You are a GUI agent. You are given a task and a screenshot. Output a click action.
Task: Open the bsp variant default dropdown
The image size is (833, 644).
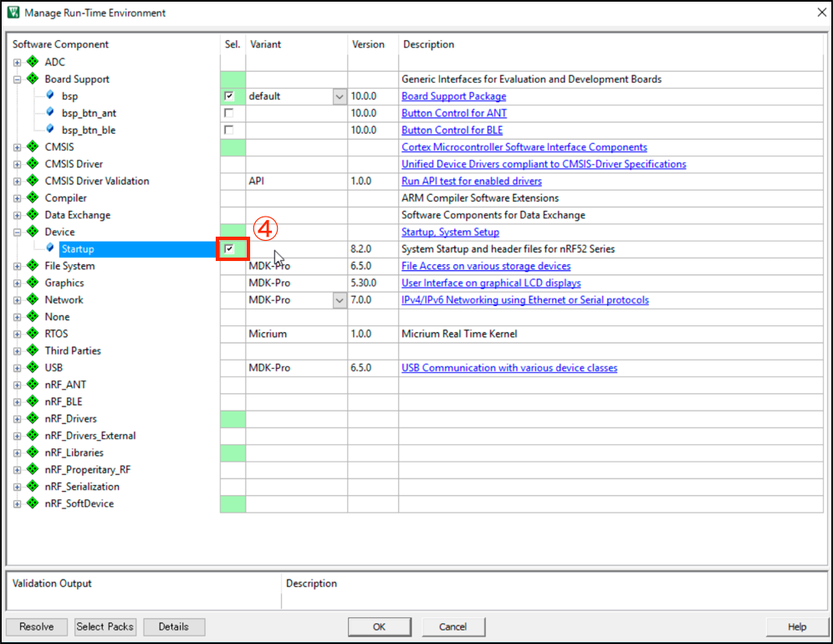339,96
